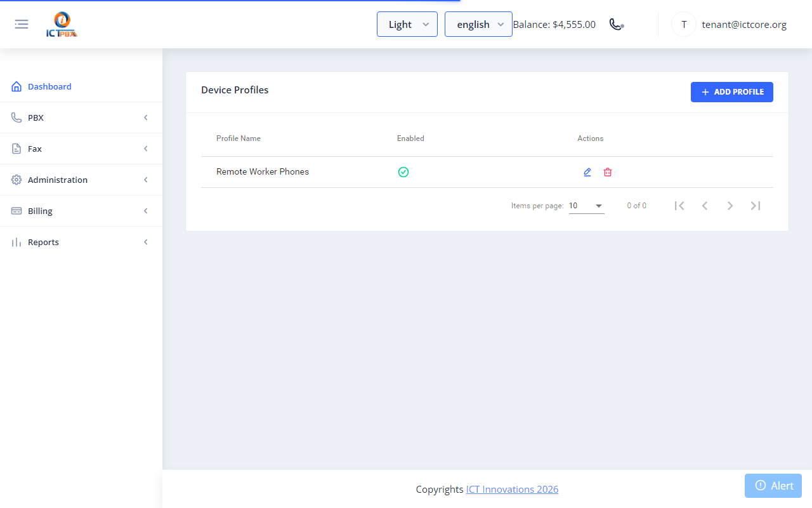This screenshot has height=508, width=812.
Task: Click the Administration gear icon
Action: click(16, 180)
